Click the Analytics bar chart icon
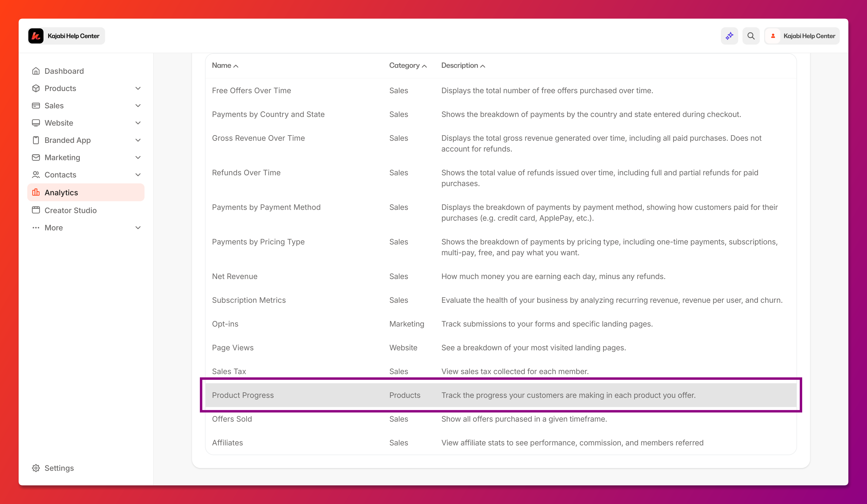 (36, 192)
